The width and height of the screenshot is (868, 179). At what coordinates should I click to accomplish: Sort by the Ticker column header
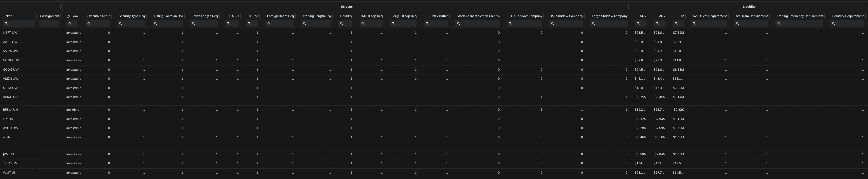[7, 16]
